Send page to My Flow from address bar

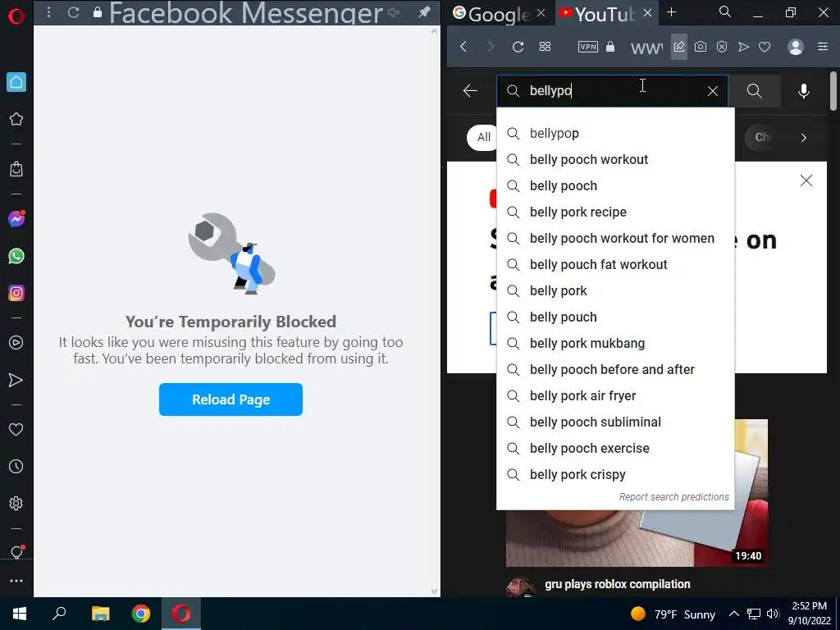pyautogui.click(x=743, y=47)
